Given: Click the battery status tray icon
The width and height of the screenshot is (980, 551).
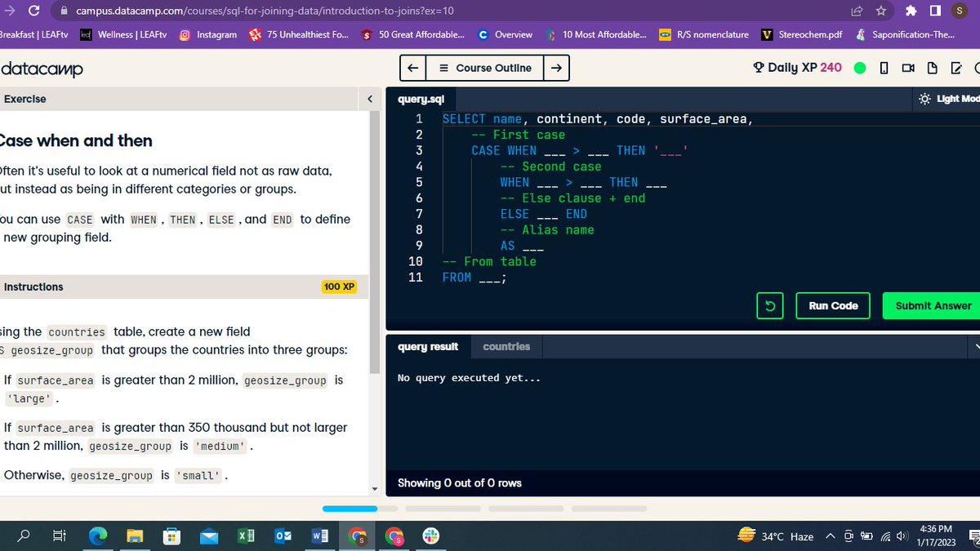Looking at the screenshot, I should click(866, 536).
